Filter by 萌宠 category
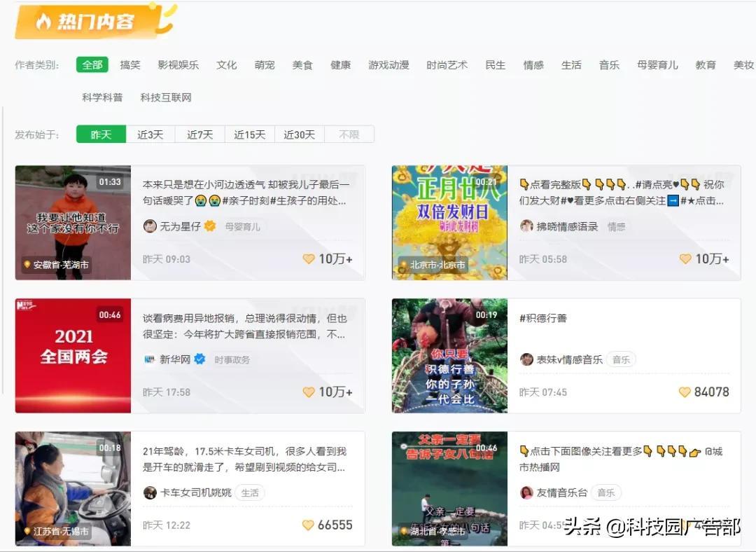This screenshot has width=756, height=552. [265, 64]
